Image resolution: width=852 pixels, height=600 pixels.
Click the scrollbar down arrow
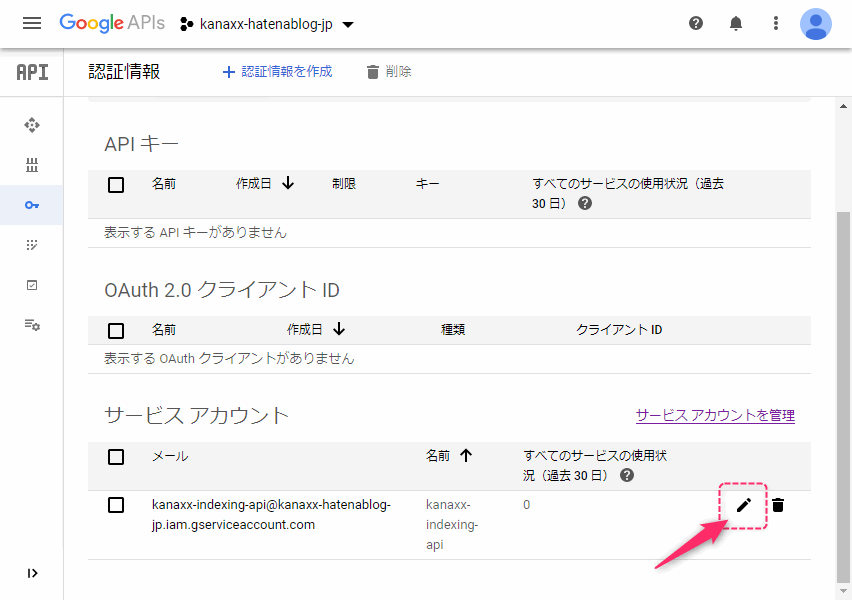(843, 591)
